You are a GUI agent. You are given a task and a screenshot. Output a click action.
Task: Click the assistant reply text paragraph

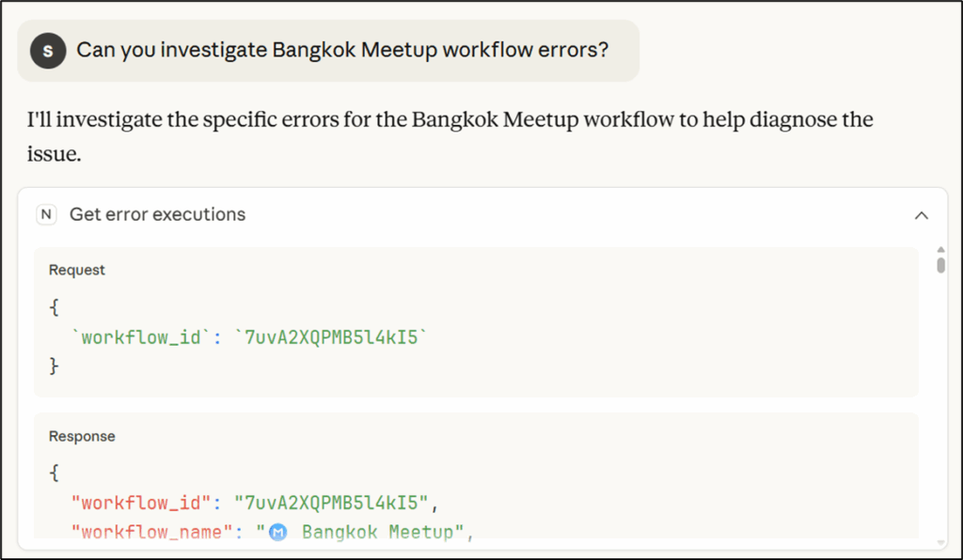[450, 136]
